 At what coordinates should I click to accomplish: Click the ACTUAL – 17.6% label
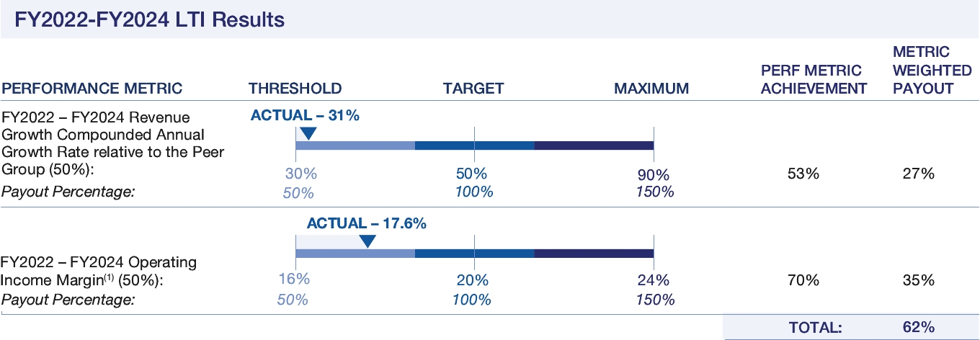[367, 223]
